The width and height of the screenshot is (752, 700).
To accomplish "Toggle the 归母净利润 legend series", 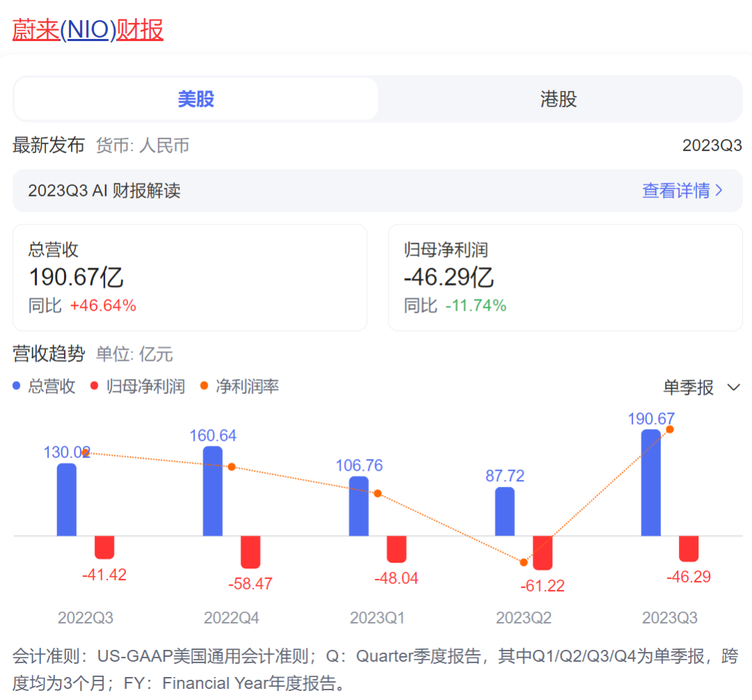I will (138, 387).
